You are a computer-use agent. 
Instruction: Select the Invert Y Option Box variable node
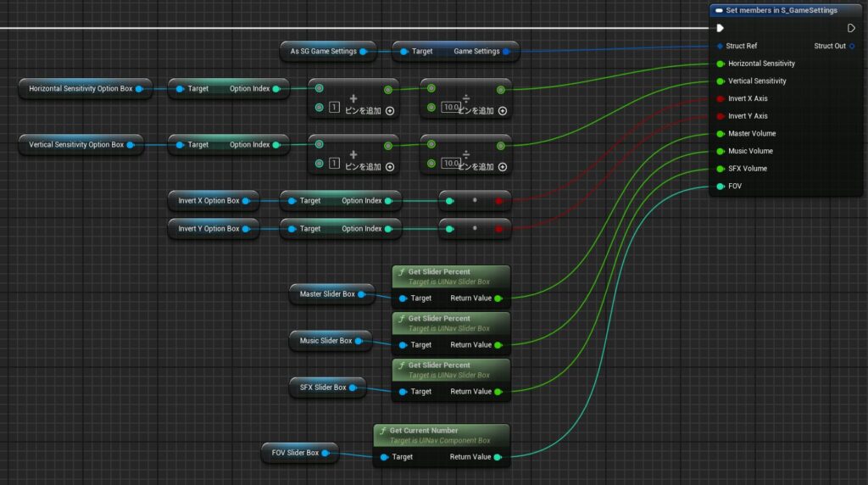click(x=213, y=229)
